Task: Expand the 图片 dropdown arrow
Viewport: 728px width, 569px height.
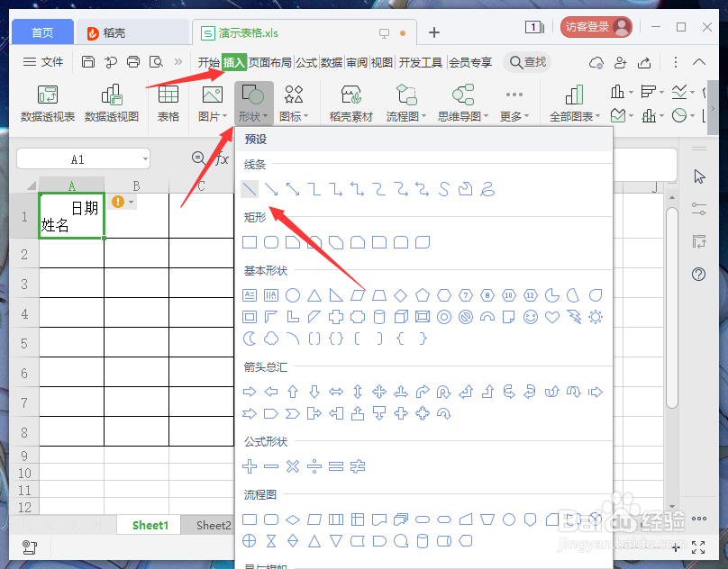Action: pos(223,115)
